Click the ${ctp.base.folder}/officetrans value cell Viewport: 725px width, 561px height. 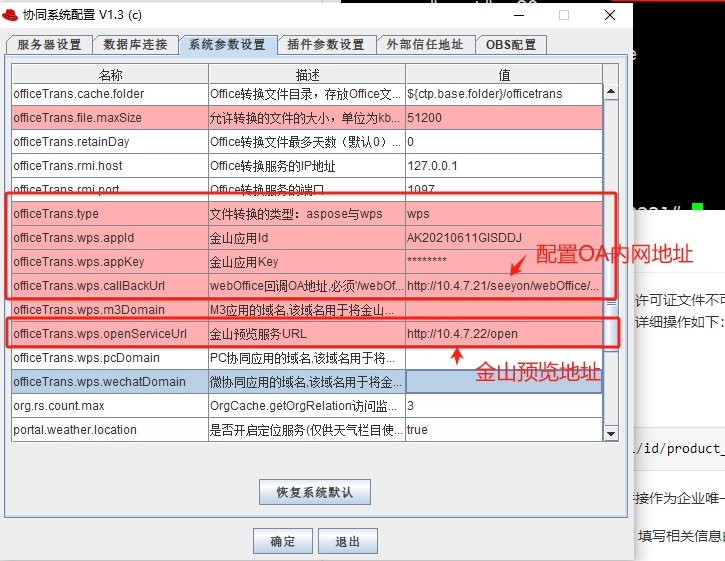click(504, 94)
